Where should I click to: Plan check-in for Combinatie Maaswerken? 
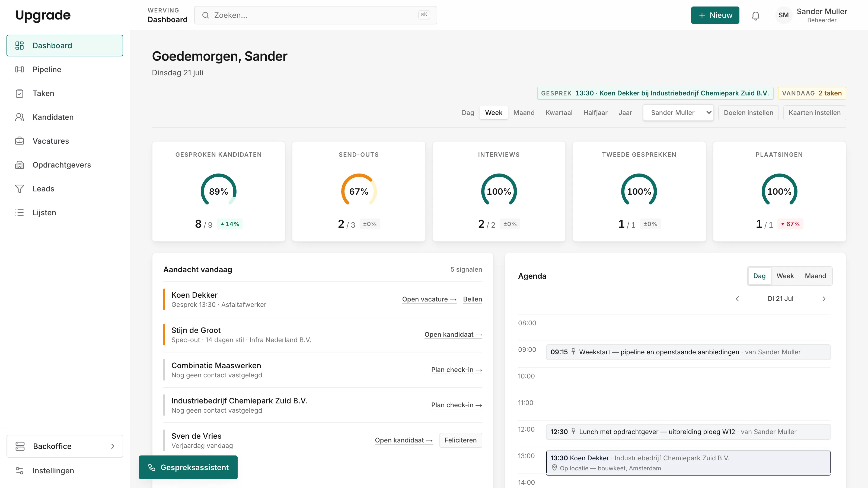click(457, 370)
